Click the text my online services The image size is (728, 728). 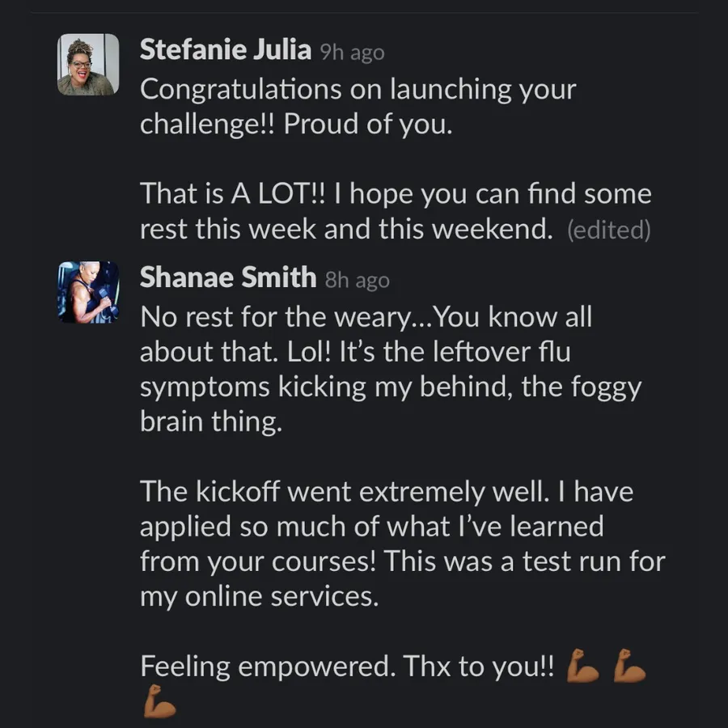pos(259,596)
